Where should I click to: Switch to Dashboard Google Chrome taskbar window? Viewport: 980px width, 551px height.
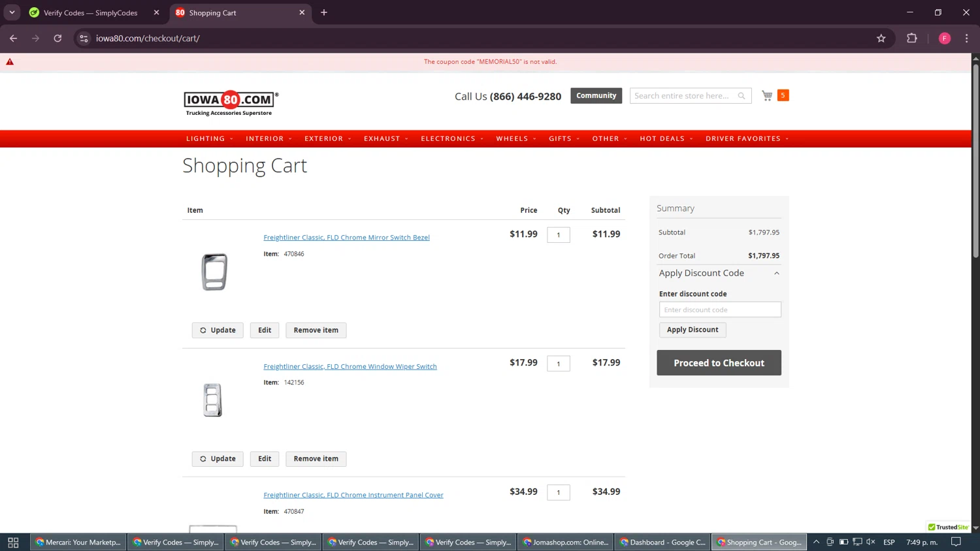pyautogui.click(x=662, y=542)
